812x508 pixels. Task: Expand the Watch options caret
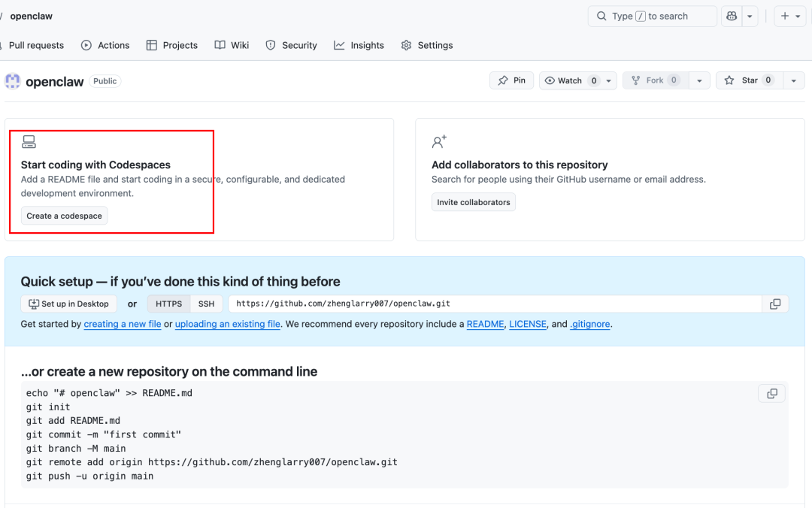coord(608,80)
